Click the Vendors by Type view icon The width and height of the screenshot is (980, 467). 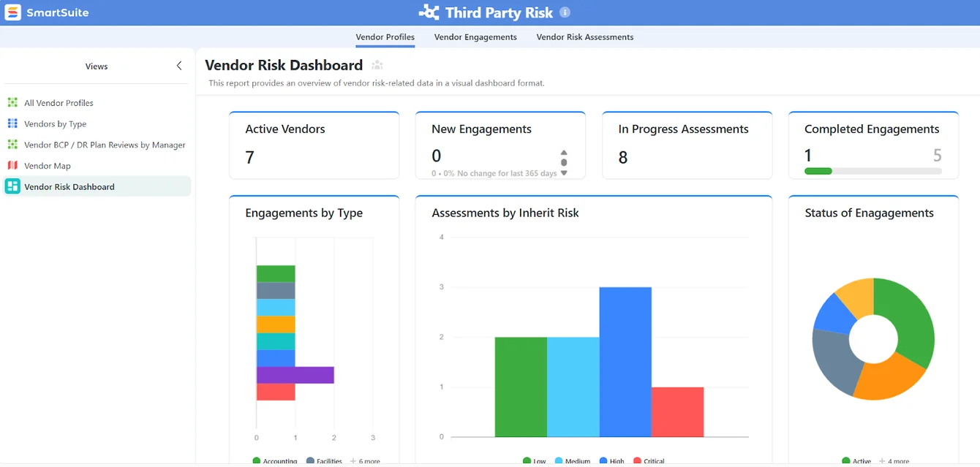[12, 124]
